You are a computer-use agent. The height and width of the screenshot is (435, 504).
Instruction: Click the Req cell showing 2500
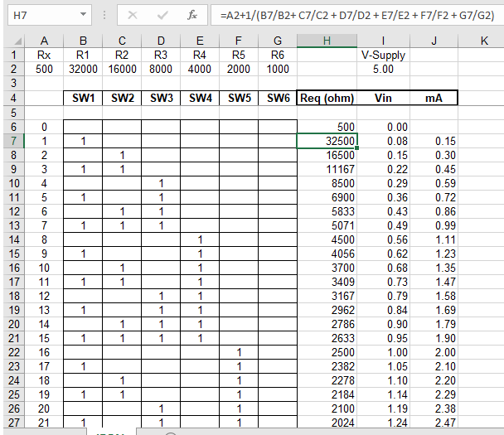click(x=327, y=352)
